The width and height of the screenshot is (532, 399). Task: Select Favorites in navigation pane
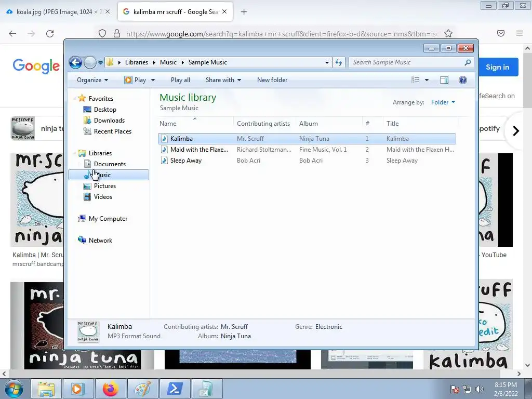101,98
